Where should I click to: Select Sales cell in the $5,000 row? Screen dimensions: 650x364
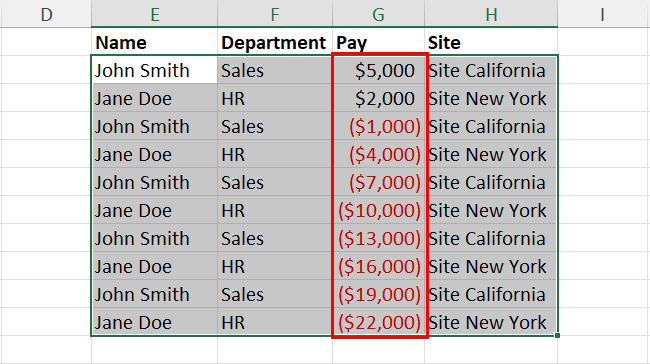(275, 70)
